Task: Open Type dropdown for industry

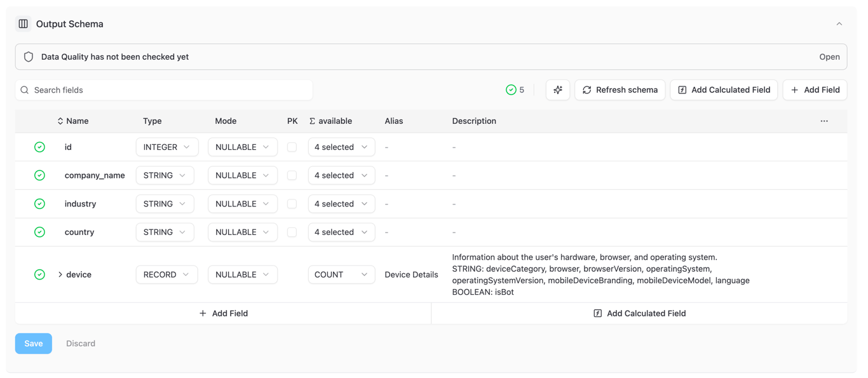Action: point(165,204)
